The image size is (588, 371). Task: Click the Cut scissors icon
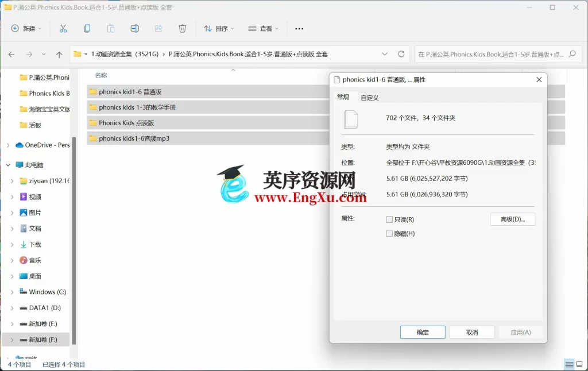click(x=63, y=29)
